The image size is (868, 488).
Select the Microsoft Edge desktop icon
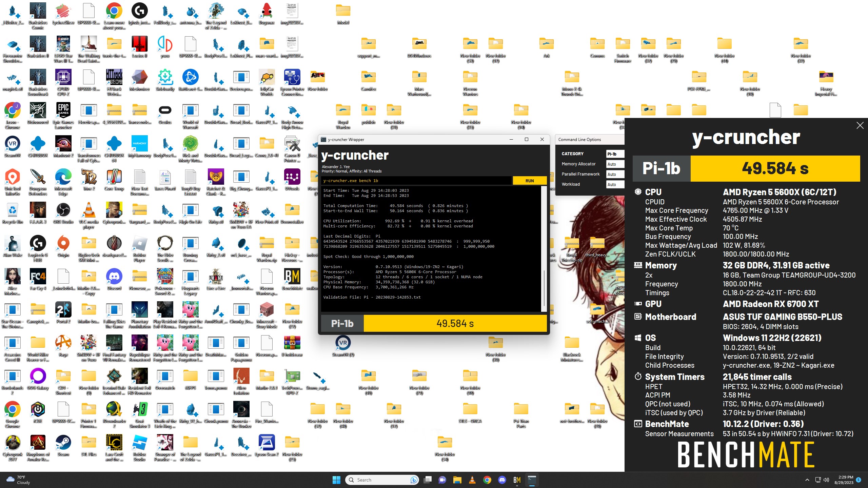(x=63, y=182)
